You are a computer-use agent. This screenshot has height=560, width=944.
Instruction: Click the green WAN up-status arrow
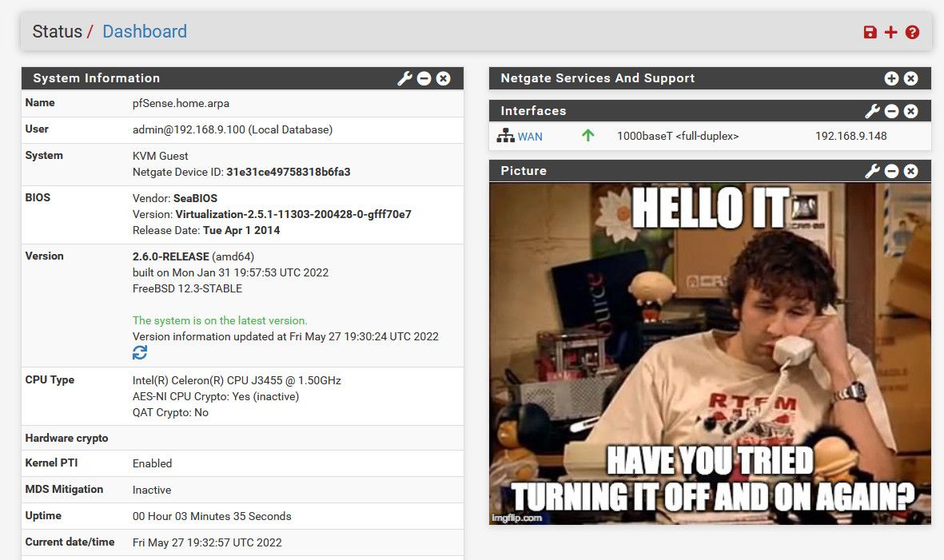(588, 135)
